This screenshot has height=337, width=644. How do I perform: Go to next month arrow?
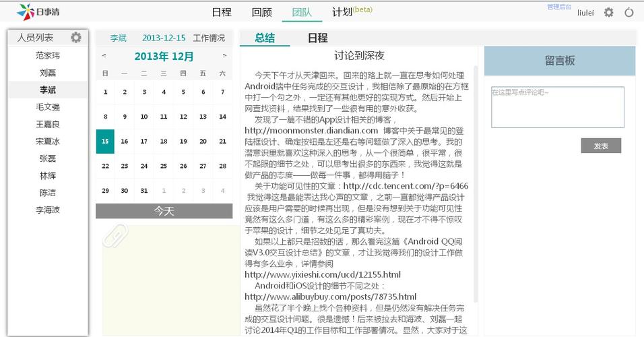pyautogui.click(x=224, y=56)
